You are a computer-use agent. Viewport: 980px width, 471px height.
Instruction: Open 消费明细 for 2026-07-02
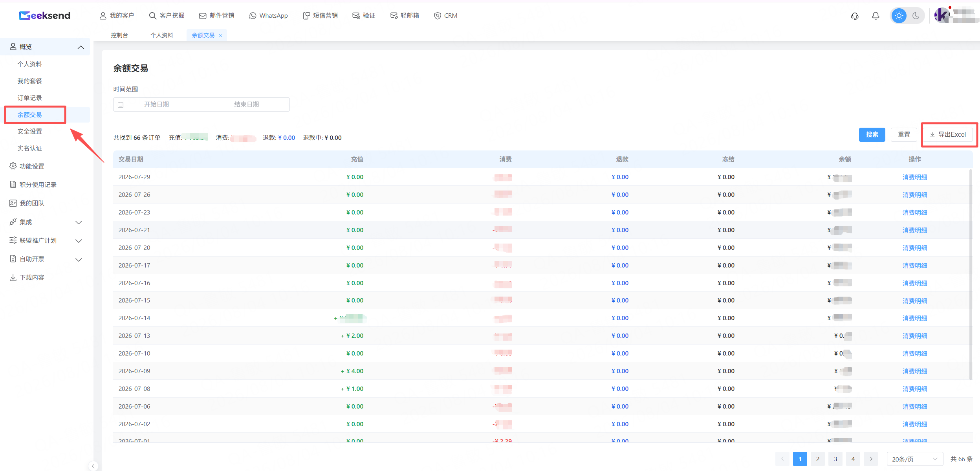914,424
